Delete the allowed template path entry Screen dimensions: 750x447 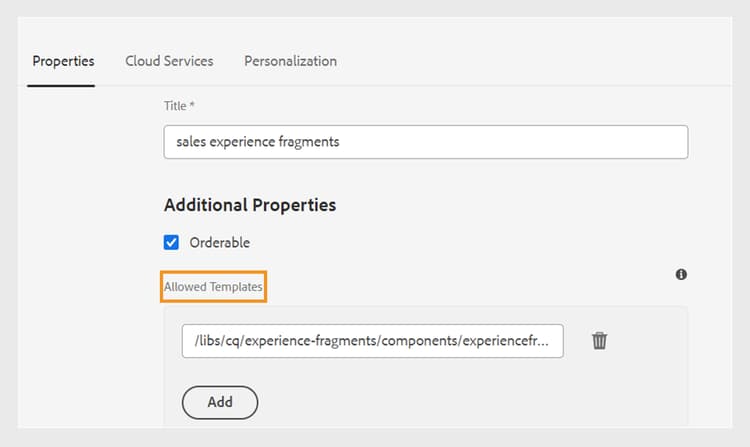pyautogui.click(x=599, y=341)
